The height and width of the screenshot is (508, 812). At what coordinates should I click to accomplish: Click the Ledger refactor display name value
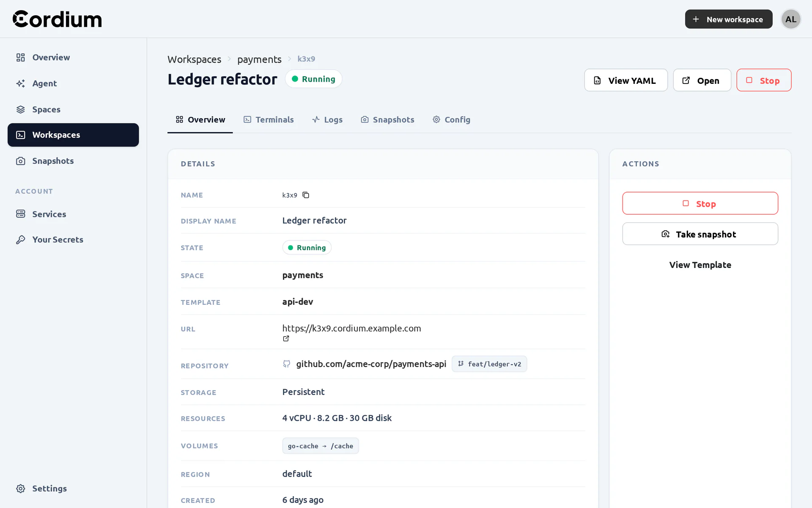pos(314,221)
